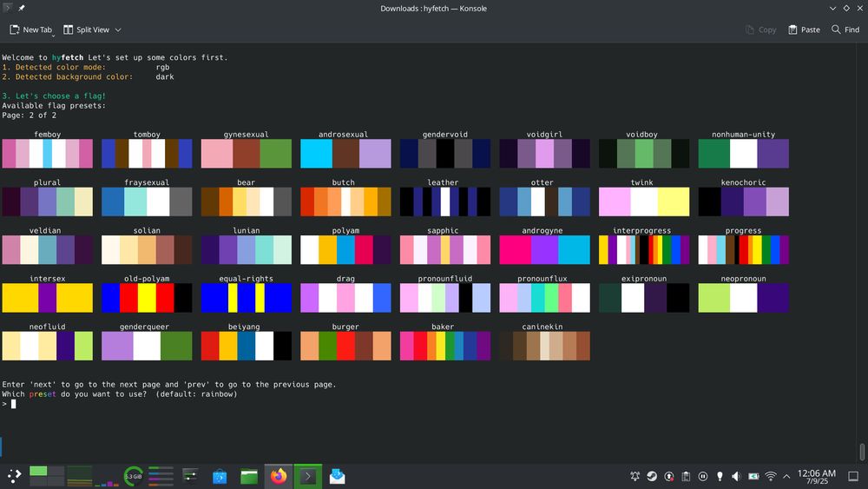Click the 'pronounfluid' preset label
Image resolution: width=868 pixels, height=489 pixels.
445,279
